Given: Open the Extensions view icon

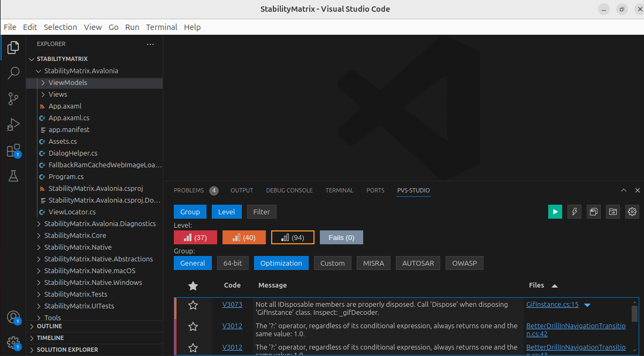Looking at the screenshot, I should pos(13,150).
